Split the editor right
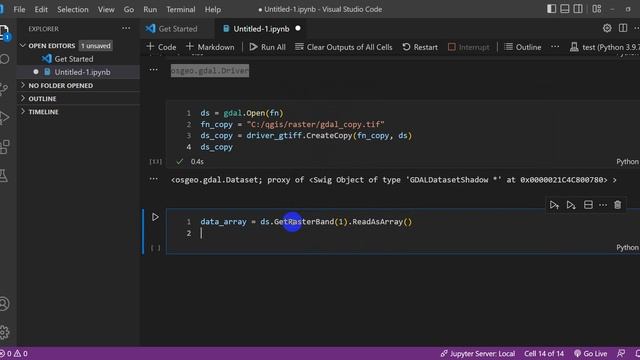This screenshot has width=640, height=360. [623, 28]
